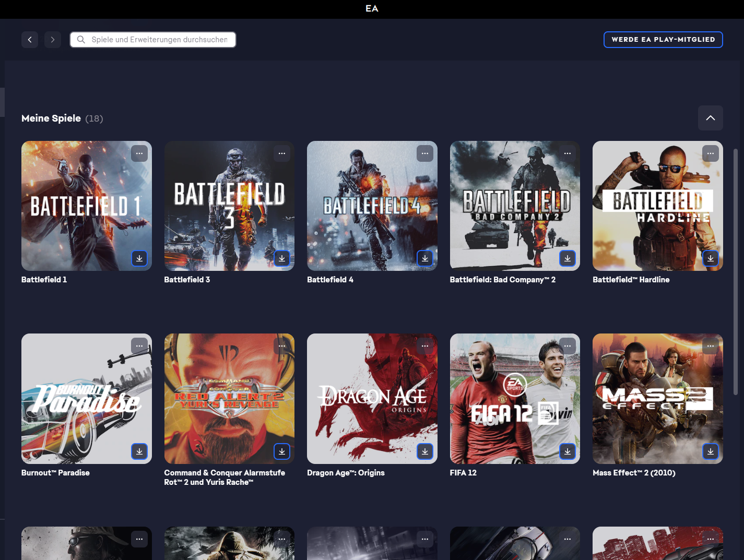Open more options for Red Alert 2
The width and height of the screenshot is (744, 560).
(x=282, y=346)
